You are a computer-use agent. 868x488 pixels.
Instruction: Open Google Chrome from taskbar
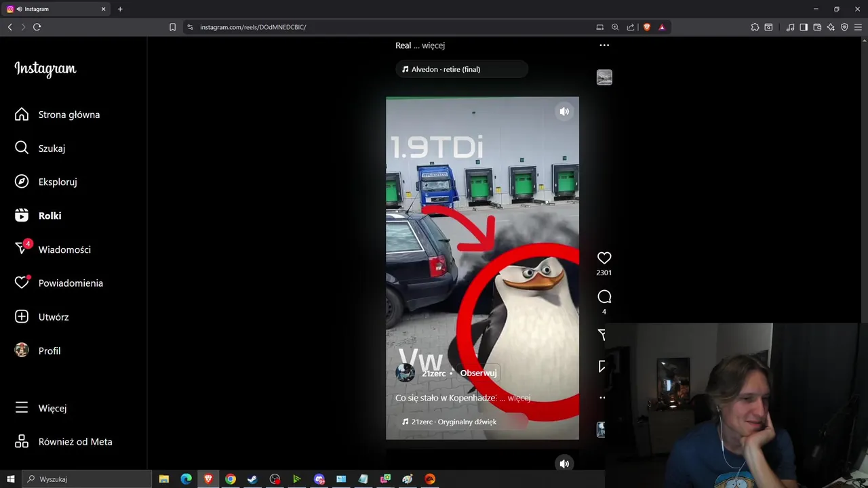(231, 479)
